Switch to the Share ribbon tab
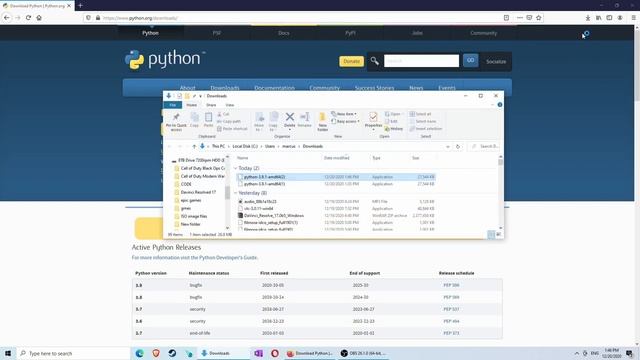This screenshot has height=360, width=640. (x=211, y=105)
